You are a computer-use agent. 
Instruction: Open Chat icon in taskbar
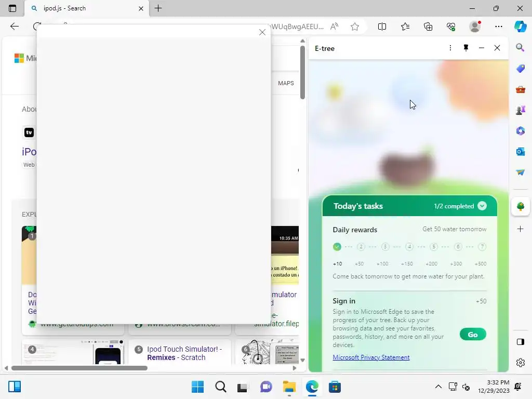(266, 387)
